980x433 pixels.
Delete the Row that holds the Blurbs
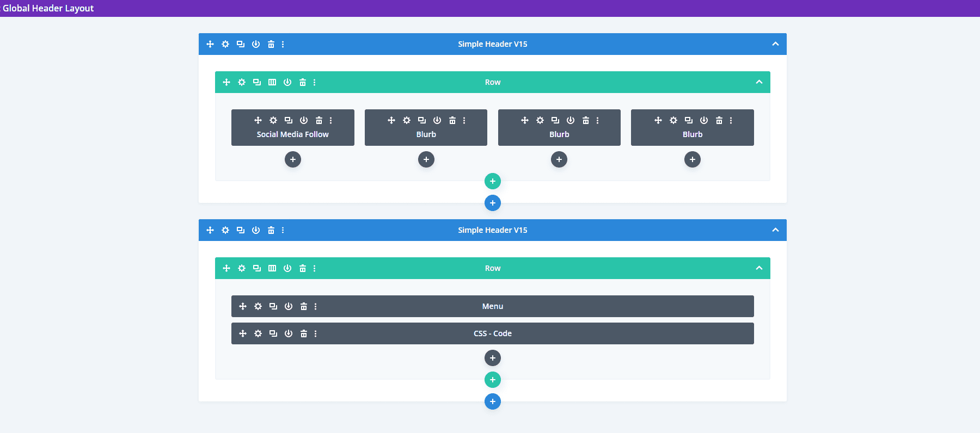click(x=303, y=82)
